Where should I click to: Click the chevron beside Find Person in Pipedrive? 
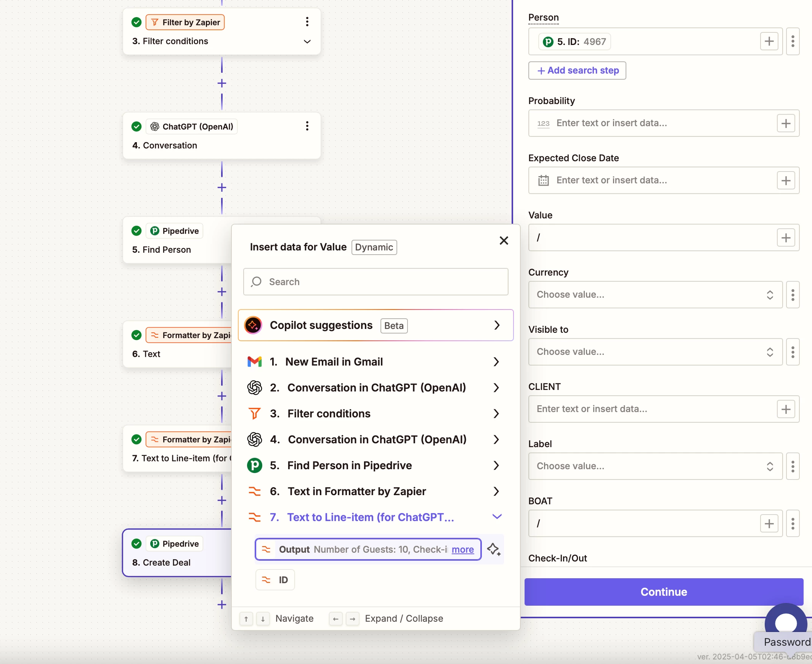496,465
